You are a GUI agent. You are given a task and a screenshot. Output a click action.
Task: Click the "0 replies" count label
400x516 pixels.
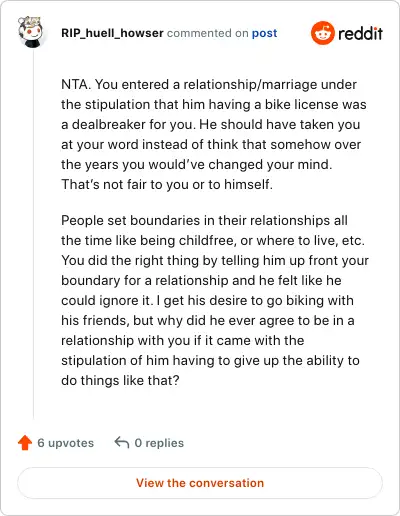coord(159,443)
